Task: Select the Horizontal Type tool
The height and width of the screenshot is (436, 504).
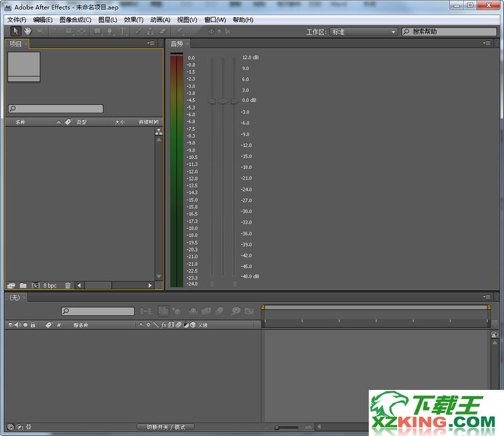Action: [122, 31]
